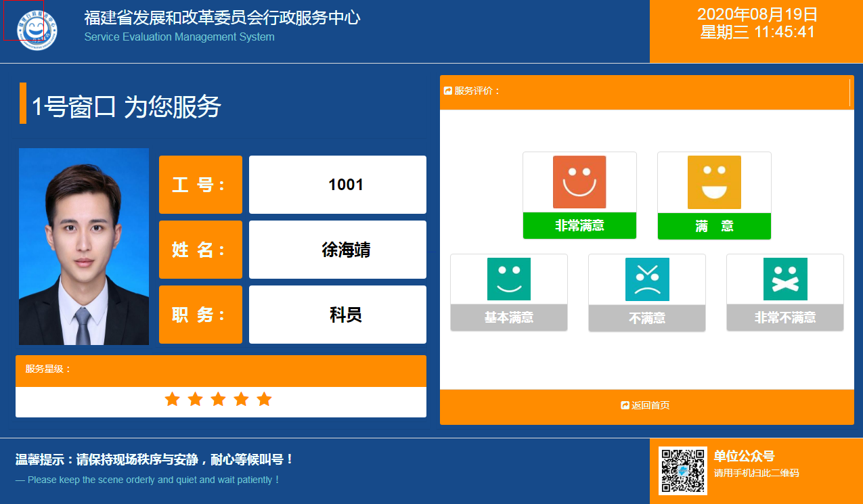Click the third star in the service rating
Image resolution: width=863 pixels, height=504 pixels.
pos(218,399)
